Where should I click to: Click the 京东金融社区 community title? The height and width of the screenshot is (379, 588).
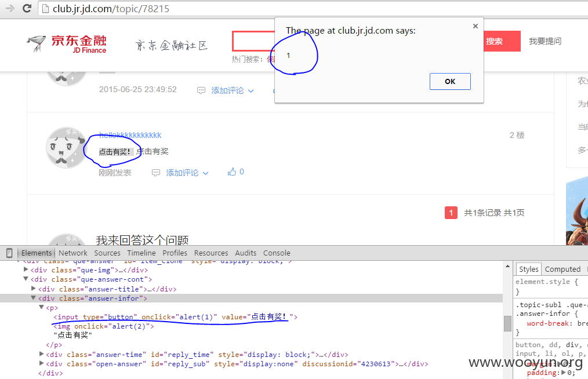172,45
